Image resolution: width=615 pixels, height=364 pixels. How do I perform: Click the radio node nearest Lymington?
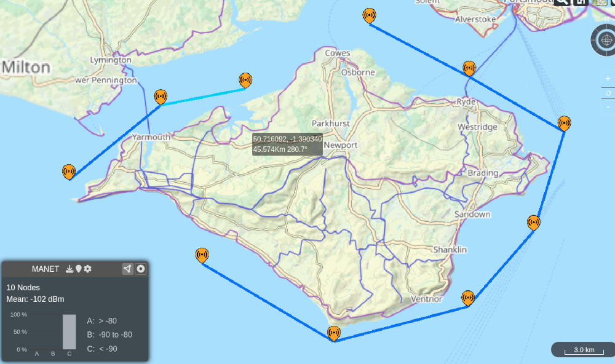coord(161,96)
